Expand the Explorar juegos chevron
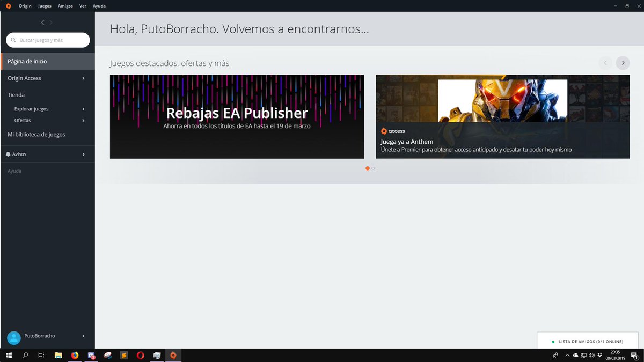 84,109
